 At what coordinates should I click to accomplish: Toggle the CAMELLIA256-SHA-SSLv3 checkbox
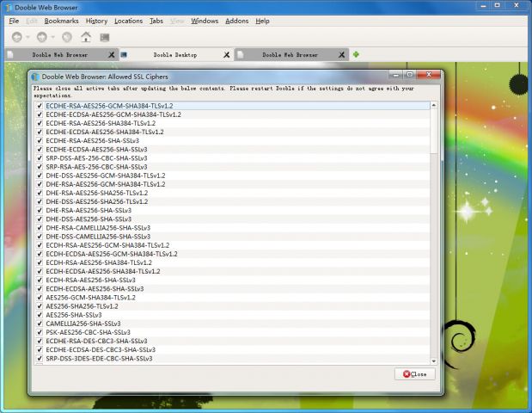tap(40, 324)
